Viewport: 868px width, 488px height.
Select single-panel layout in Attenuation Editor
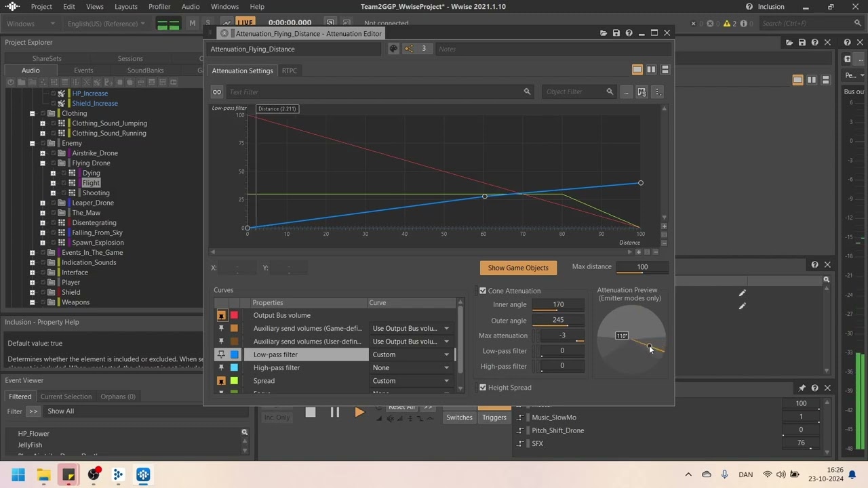(637, 70)
